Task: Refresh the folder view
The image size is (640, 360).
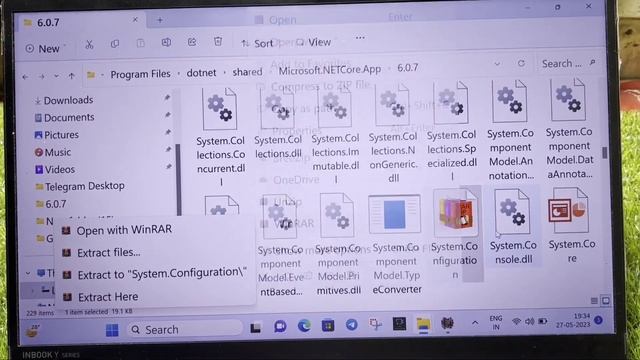Action: point(521,63)
